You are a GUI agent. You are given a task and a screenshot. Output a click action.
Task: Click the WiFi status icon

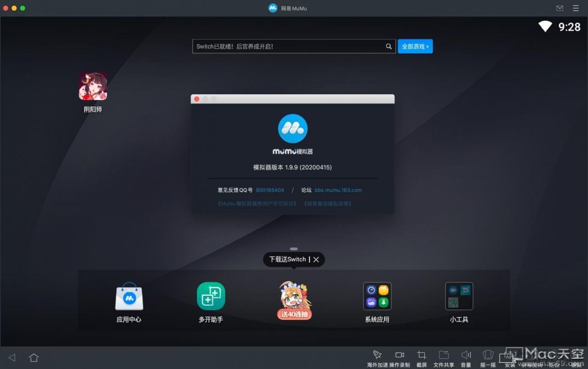(x=545, y=27)
